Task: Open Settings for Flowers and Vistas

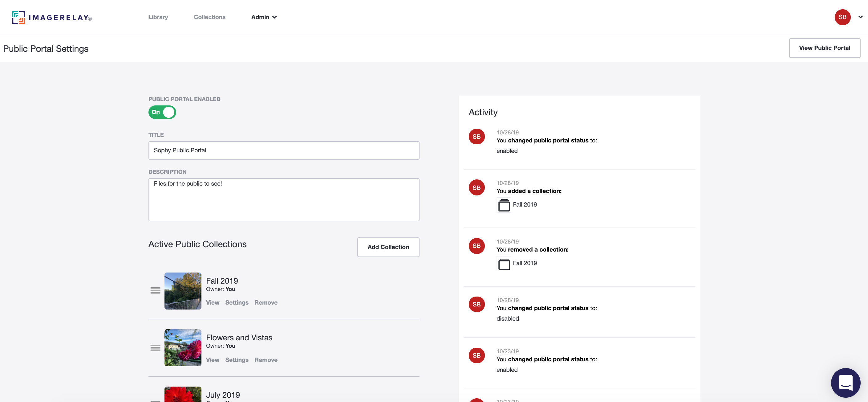Action: (x=237, y=360)
